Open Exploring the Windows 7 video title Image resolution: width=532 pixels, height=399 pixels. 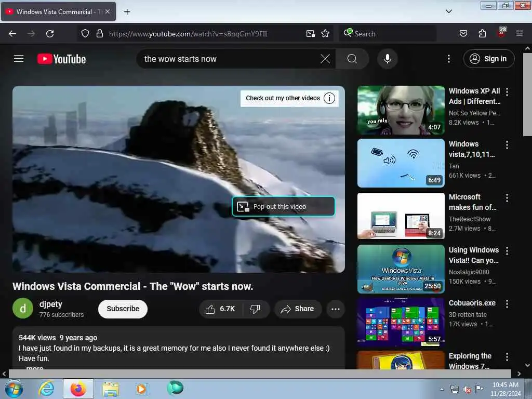[470, 361]
